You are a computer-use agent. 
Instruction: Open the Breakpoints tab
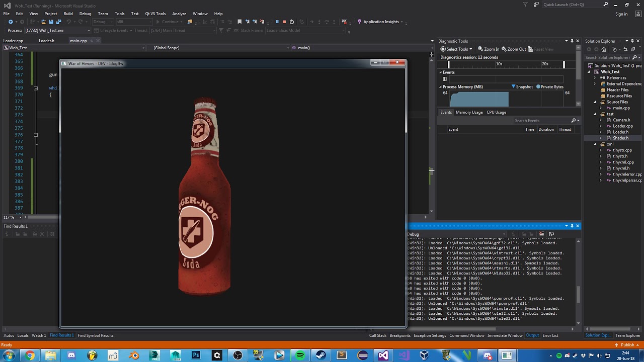click(x=400, y=335)
